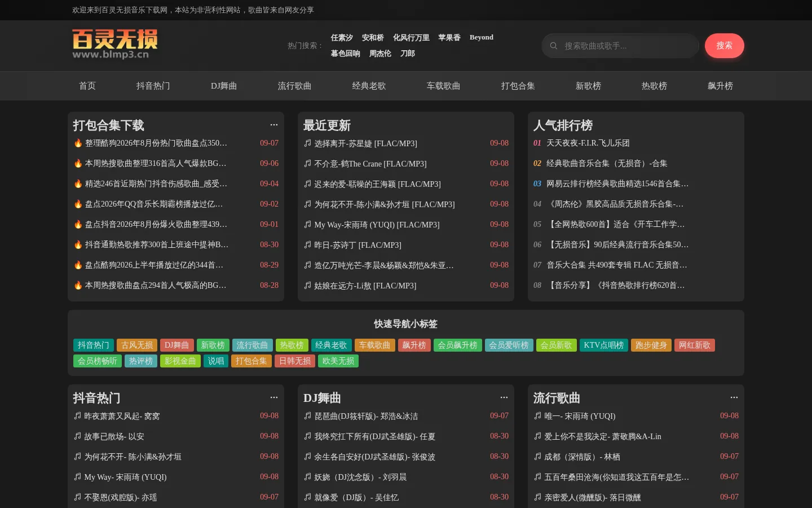This screenshot has height=508, width=812.
Task: Open 亲密爱人(微醺版)- 落日微醺
Action: pos(592,497)
